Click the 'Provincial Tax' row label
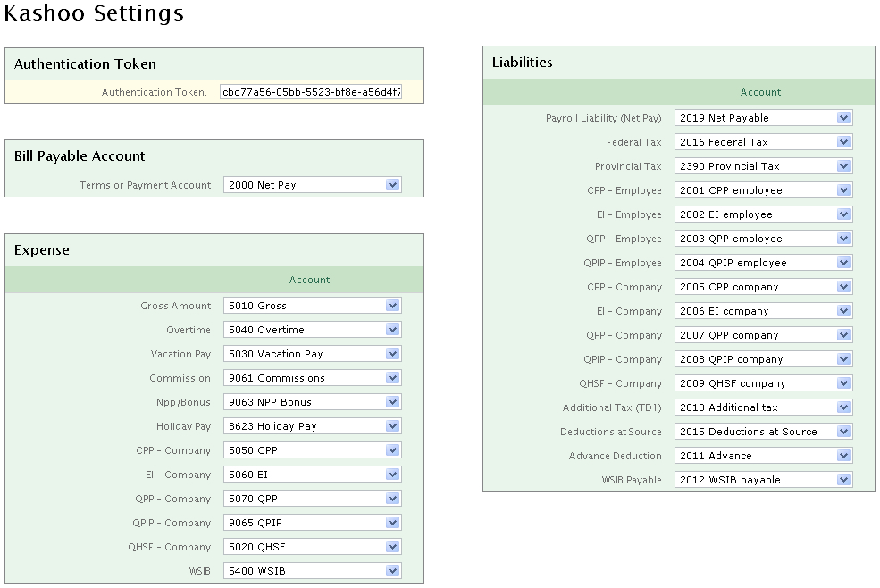 point(629,166)
